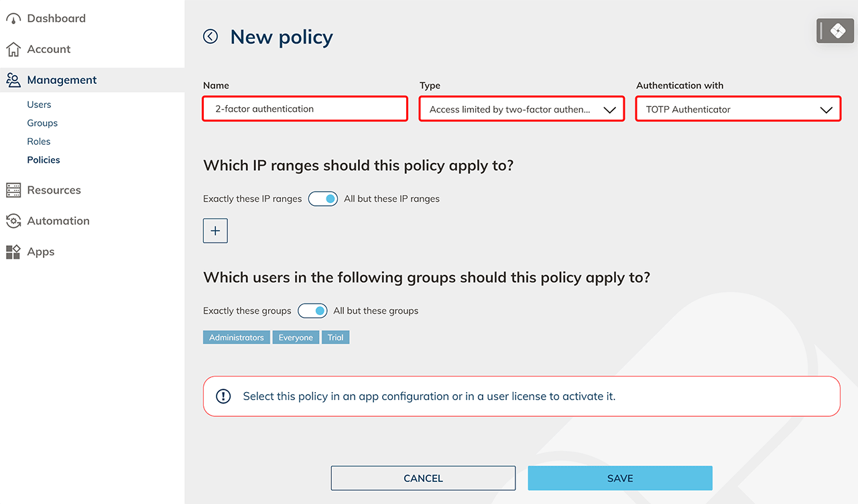
Task: Click the Account house icon
Action: coord(13,50)
